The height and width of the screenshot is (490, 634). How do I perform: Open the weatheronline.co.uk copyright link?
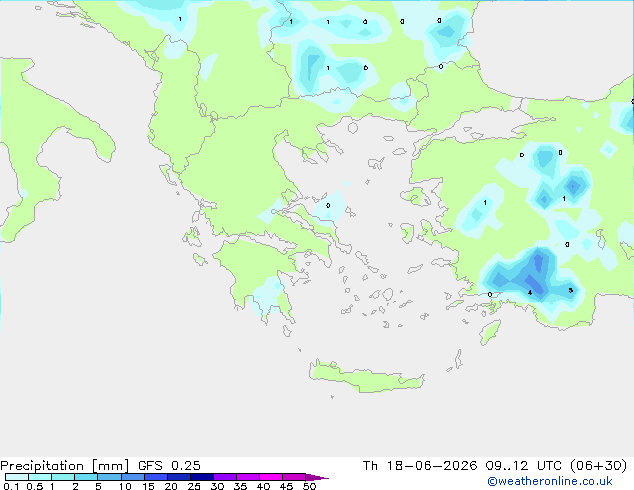550,481
